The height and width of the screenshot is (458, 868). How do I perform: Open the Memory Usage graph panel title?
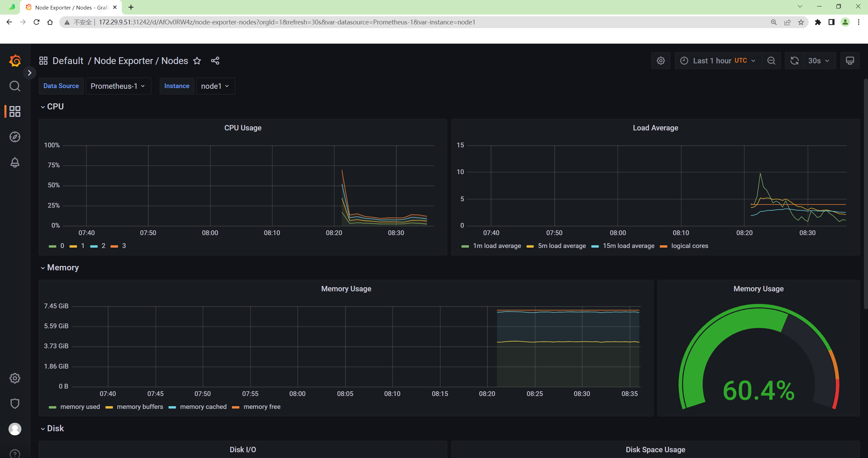[x=346, y=289]
